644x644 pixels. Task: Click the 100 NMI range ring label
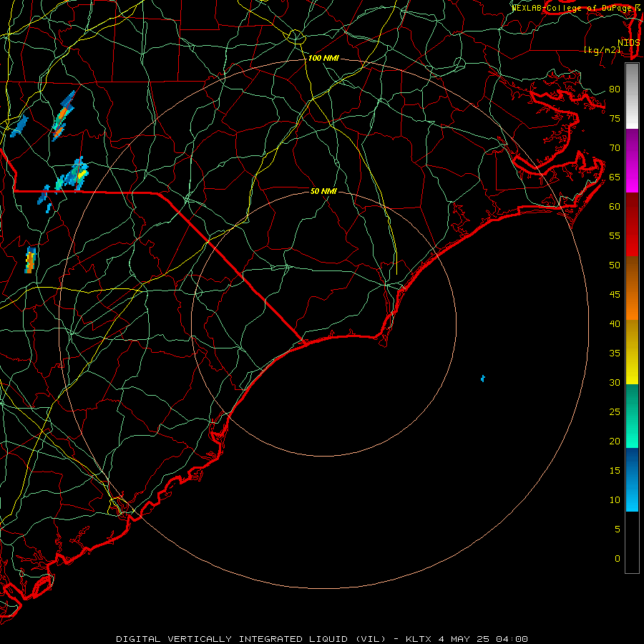pos(323,59)
